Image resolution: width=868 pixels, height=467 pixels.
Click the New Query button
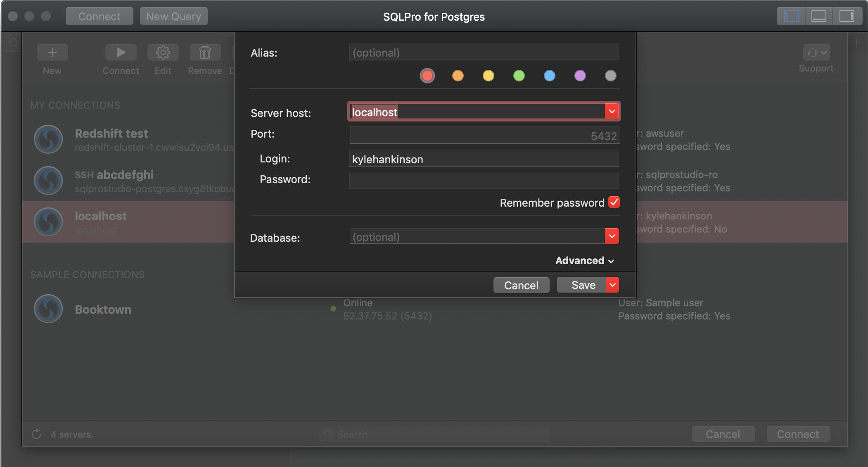coord(173,16)
